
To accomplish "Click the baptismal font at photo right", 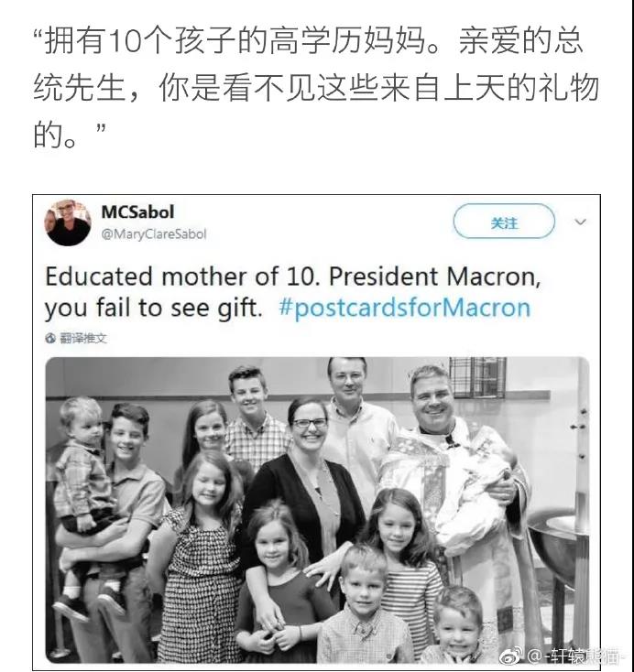I will click(557, 549).
